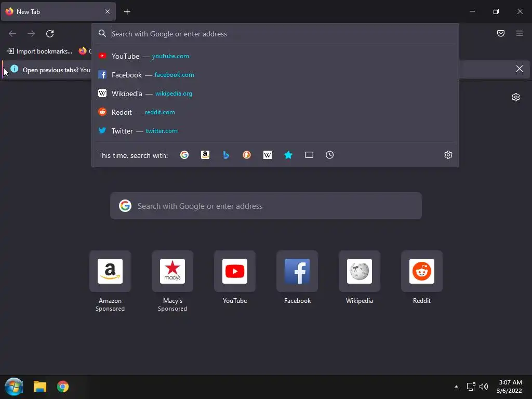Viewport: 532px width, 399px height.
Task: Click the page's Google search box
Action: 266,206
